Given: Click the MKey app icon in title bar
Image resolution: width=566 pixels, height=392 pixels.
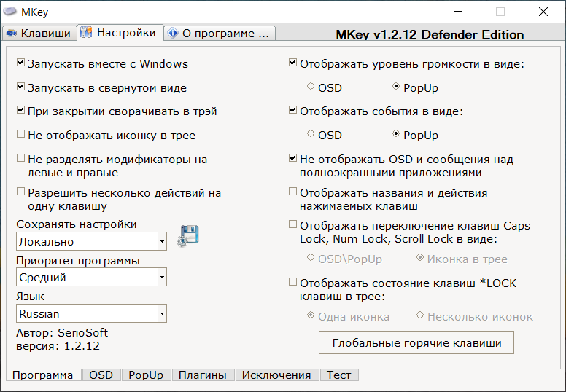Looking at the screenshot, I should pos(9,12).
